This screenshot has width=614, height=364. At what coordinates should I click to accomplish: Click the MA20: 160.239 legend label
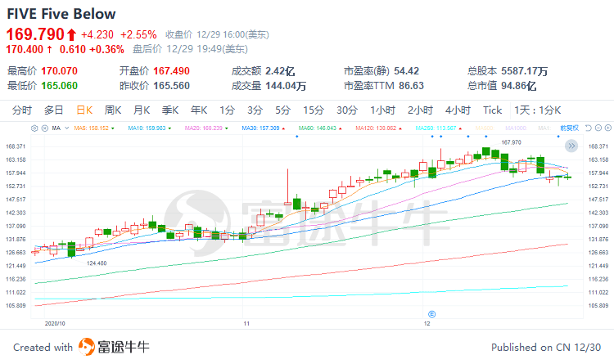[204, 128]
